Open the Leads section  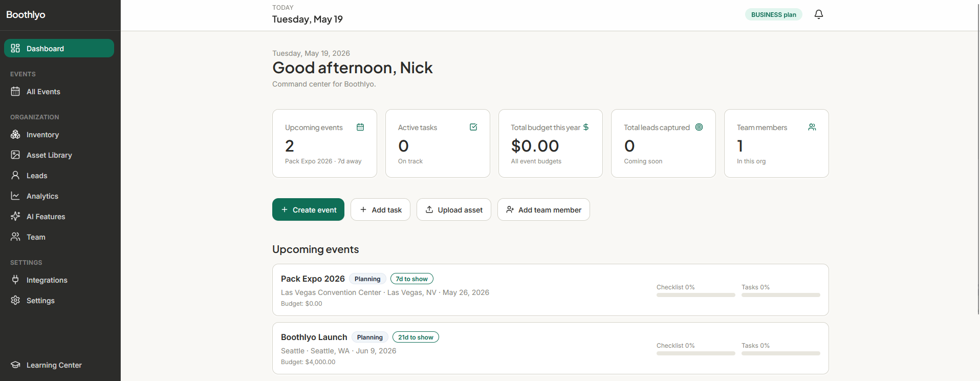[59, 175]
